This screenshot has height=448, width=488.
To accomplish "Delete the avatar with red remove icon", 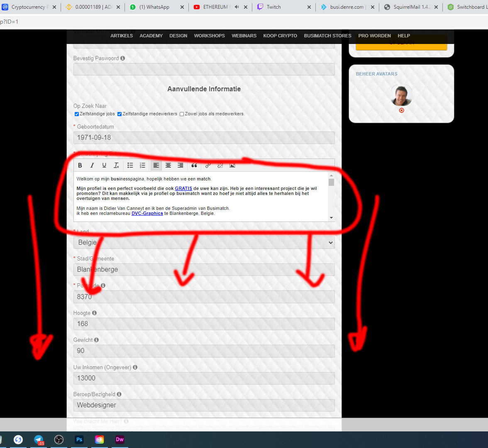I will tap(402, 110).
